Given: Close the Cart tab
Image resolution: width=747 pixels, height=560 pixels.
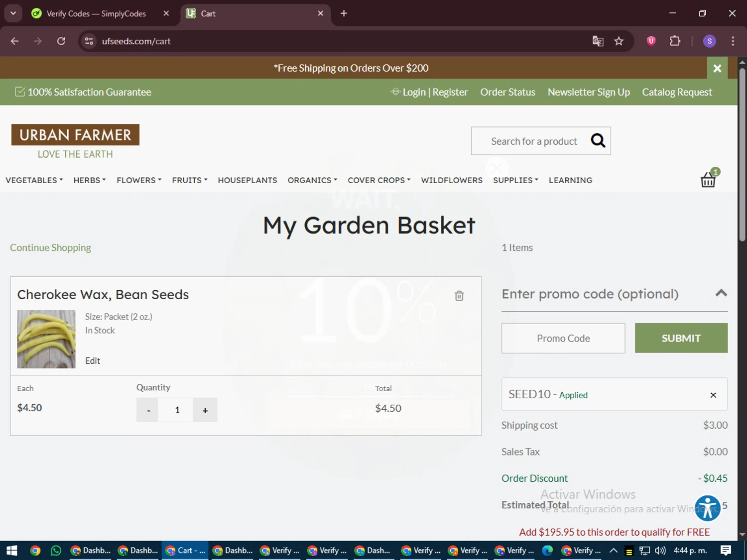Looking at the screenshot, I should tap(321, 13).
